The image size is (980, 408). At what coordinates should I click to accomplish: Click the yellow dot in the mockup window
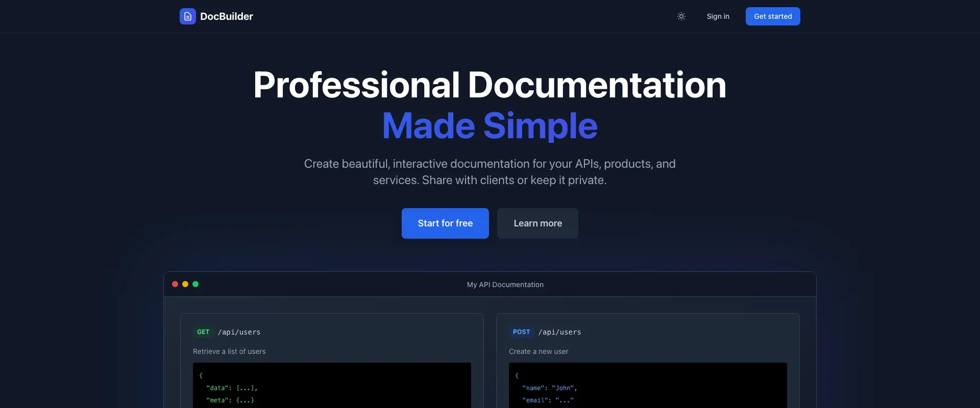click(185, 284)
